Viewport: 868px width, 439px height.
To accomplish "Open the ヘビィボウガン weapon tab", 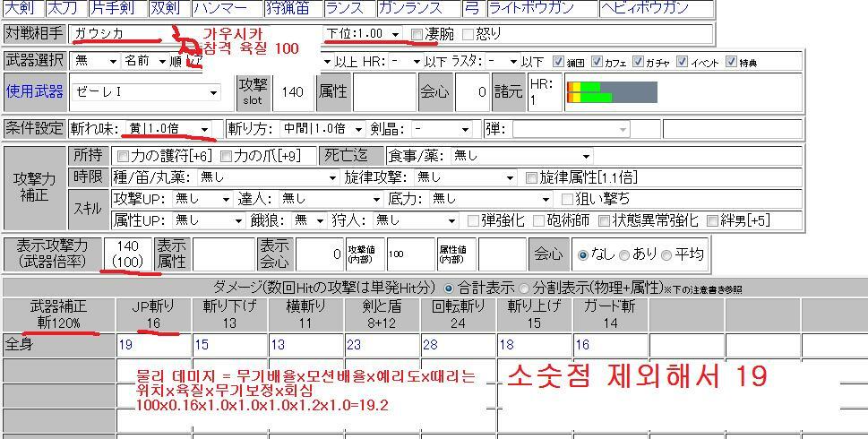I will point(657,8).
